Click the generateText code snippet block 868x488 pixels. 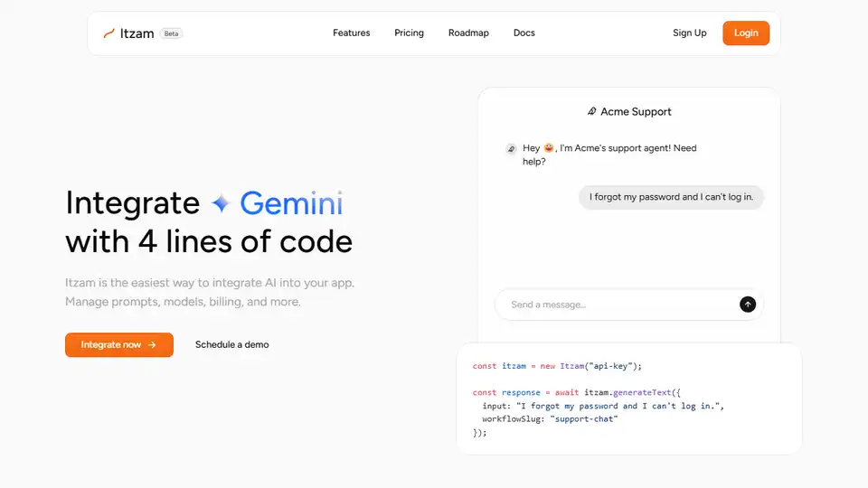(628, 399)
